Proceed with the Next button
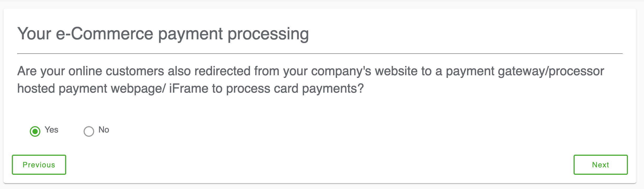The height and width of the screenshot is (189, 644). pos(600,165)
